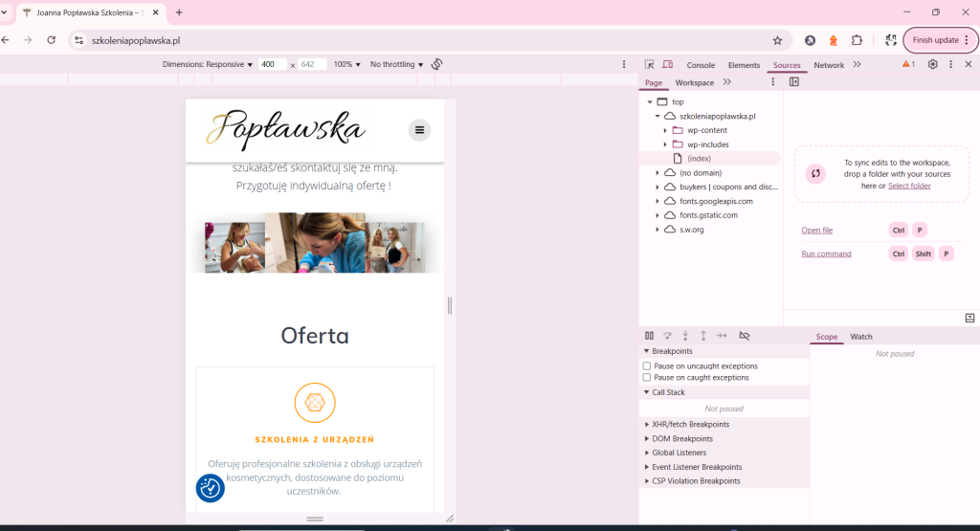Select the Scope tab
The width and height of the screenshot is (980, 531).
pyautogui.click(x=826, y=337)
